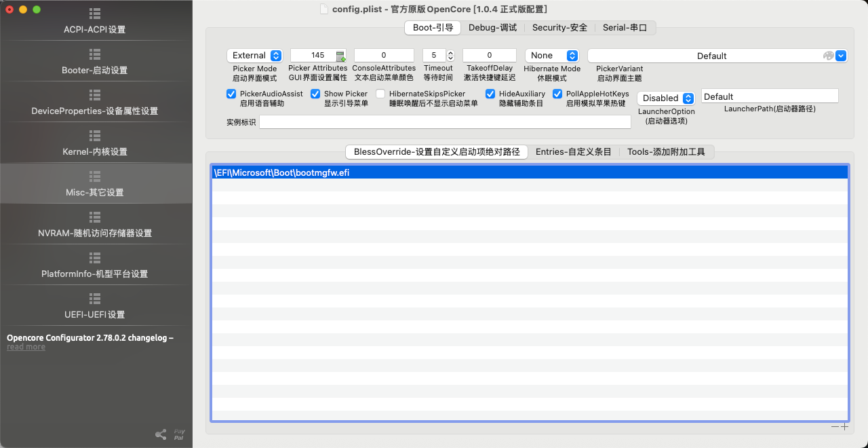Click the Timeout stepper arrows

[450, 56]
